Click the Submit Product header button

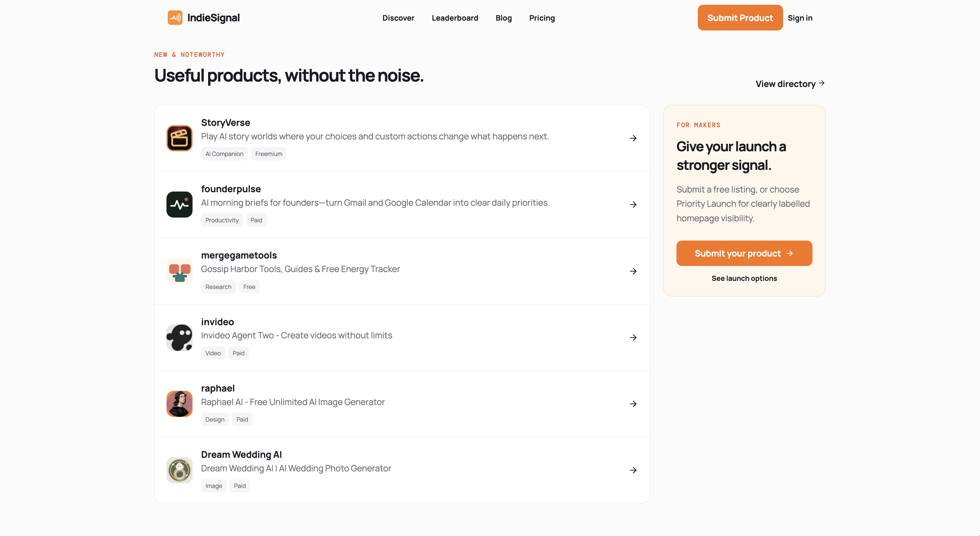point(740,18)
